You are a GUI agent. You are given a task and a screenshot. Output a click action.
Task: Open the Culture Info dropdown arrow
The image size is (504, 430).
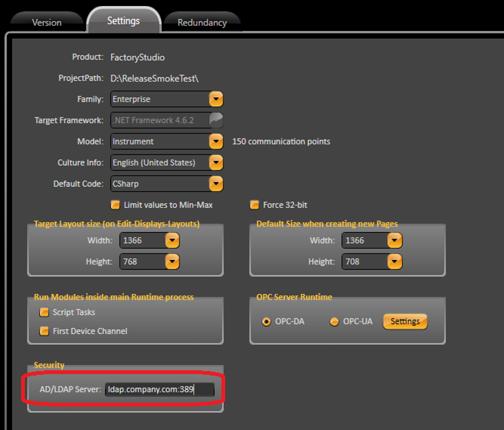pos(216,163)
